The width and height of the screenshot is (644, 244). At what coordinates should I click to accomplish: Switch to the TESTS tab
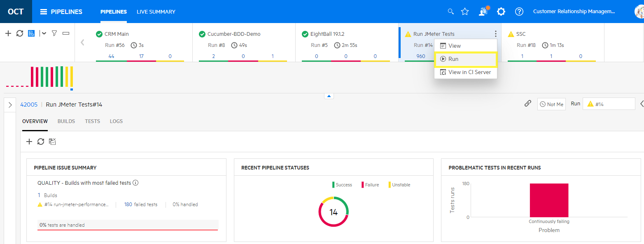[x=92, y=121]
